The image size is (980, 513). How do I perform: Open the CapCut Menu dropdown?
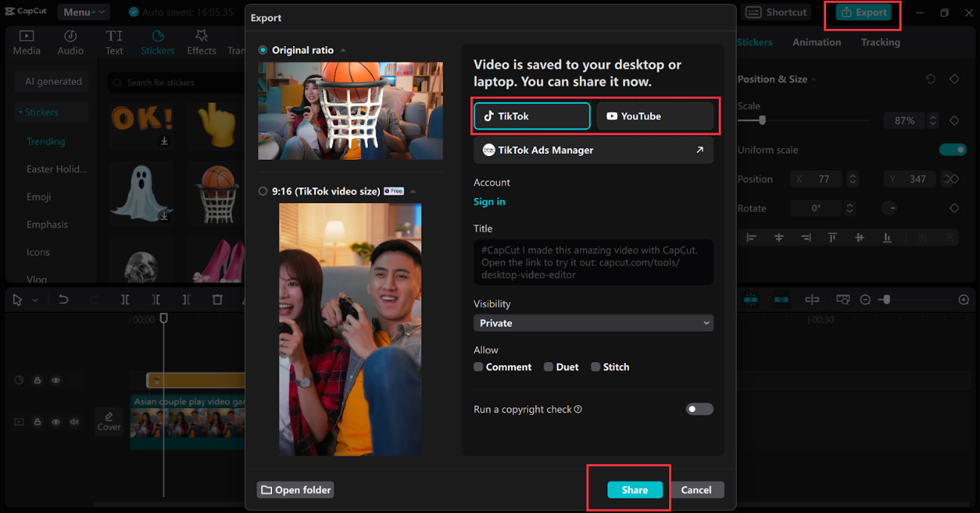tap(83, 12)
